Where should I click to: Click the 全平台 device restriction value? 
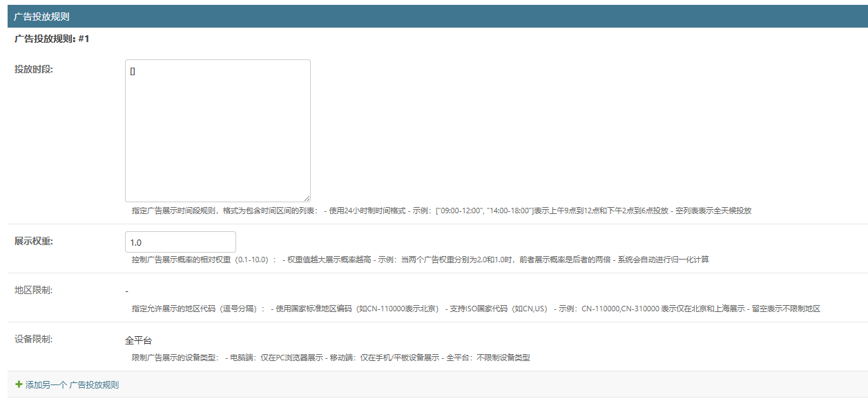(x=138, y=340)
